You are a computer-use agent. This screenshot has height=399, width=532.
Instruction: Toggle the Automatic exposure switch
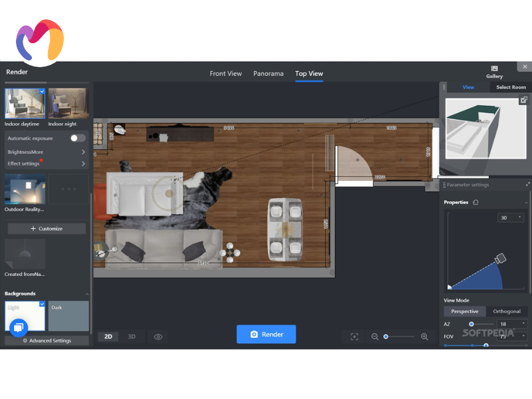coord(78,138)
